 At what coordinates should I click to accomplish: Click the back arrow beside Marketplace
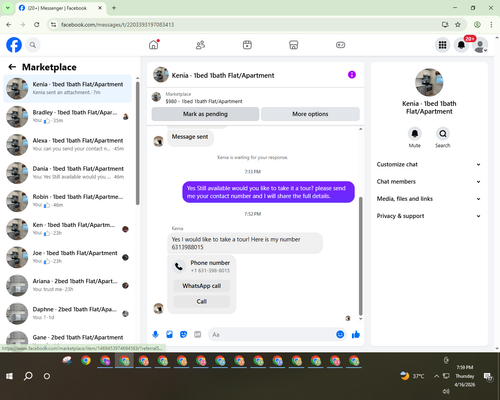tap(12, 67)
